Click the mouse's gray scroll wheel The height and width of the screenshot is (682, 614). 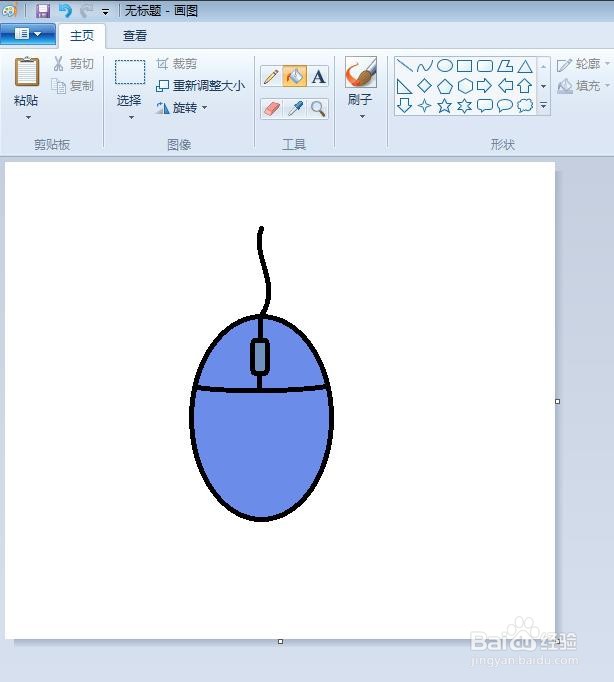click(260, 356)
